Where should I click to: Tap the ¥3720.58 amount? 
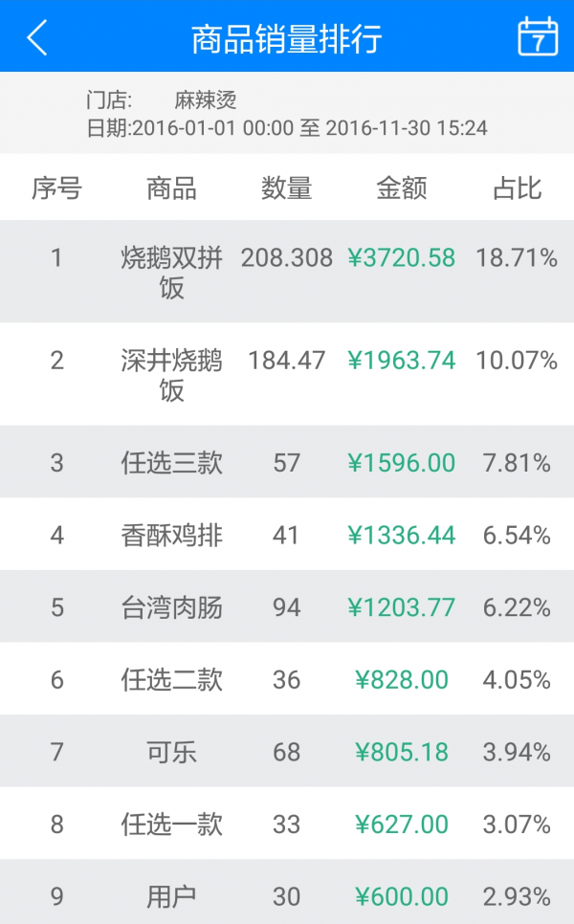coord(402,257)
